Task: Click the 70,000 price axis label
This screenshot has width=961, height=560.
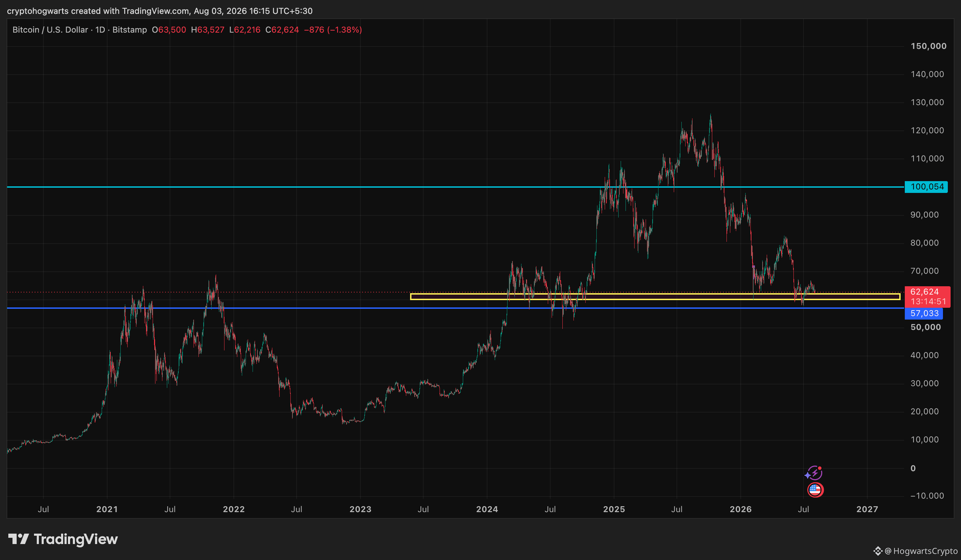Action: click(925, 271)
